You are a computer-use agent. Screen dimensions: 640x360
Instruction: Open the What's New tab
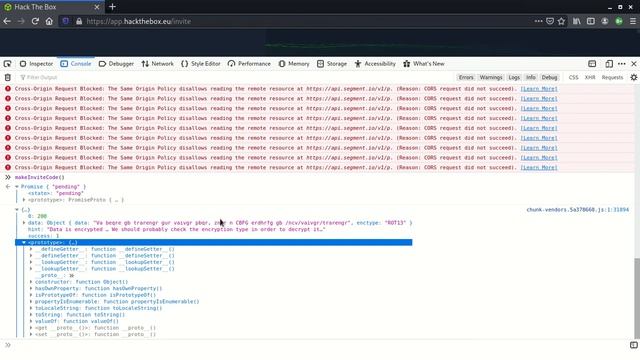click(x=424, y=64)
